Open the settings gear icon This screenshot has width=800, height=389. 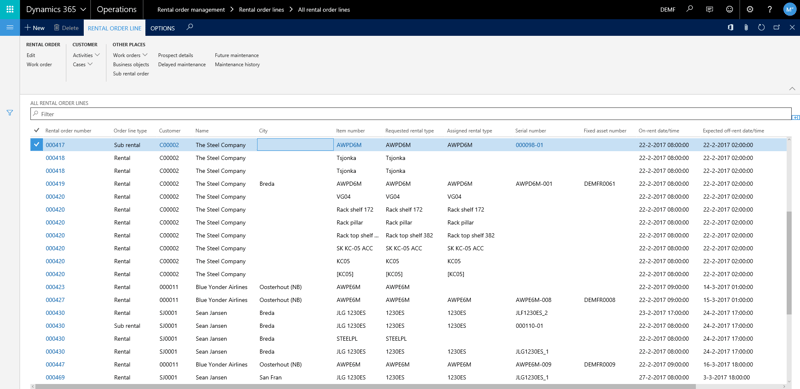point(749,9)
